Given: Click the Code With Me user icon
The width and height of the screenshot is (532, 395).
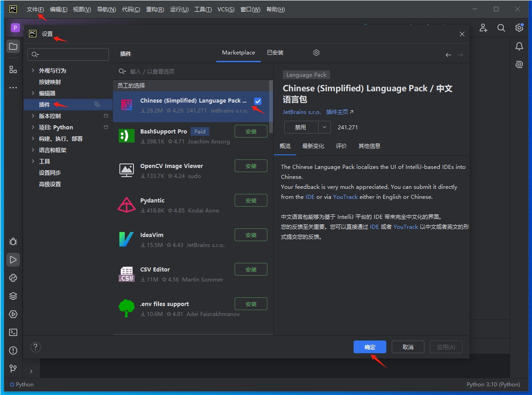Looking at the screenshot, I should (x=483, y=28).
